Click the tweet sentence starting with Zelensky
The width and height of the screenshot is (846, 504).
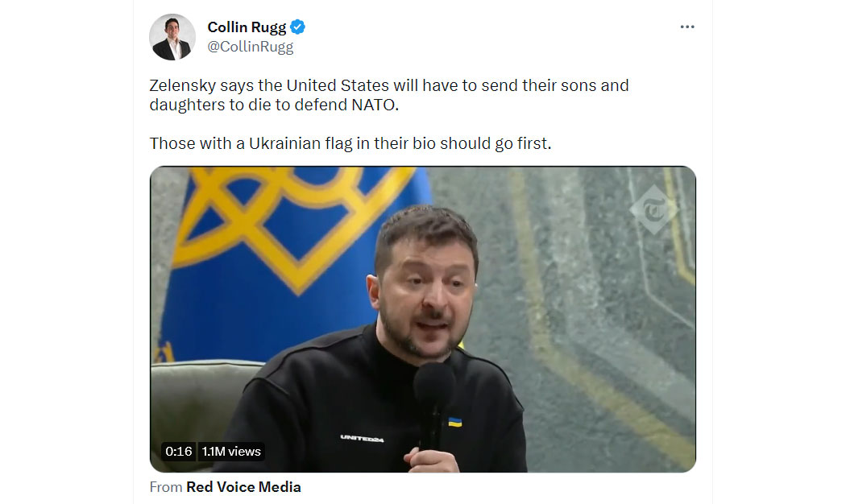(x=389, y=95)
